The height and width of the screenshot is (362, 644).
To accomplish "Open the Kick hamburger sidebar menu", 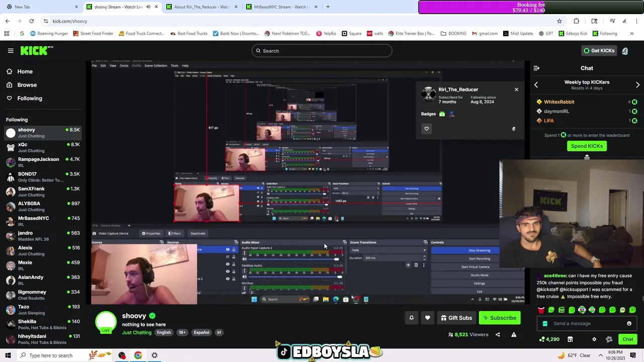I will [x=11, y=51].
